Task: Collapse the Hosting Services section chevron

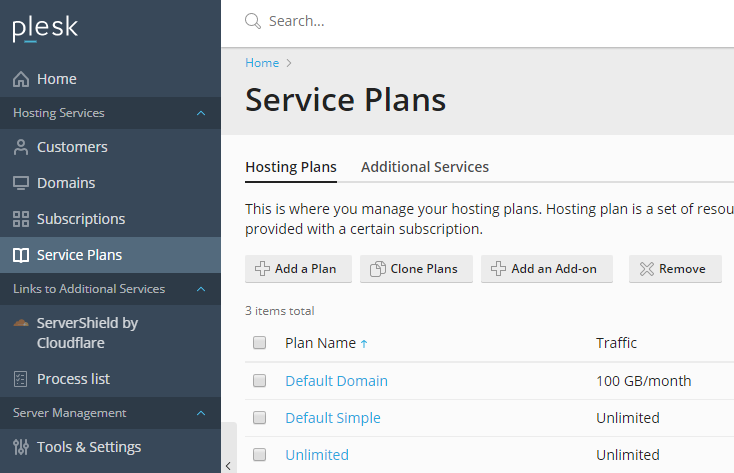Action: tap(201, 113)
